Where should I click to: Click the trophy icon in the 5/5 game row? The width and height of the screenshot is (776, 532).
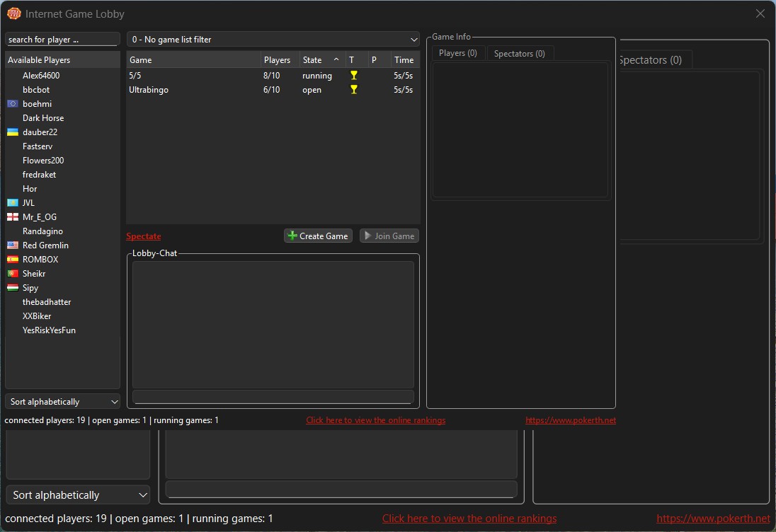[354, 75]
